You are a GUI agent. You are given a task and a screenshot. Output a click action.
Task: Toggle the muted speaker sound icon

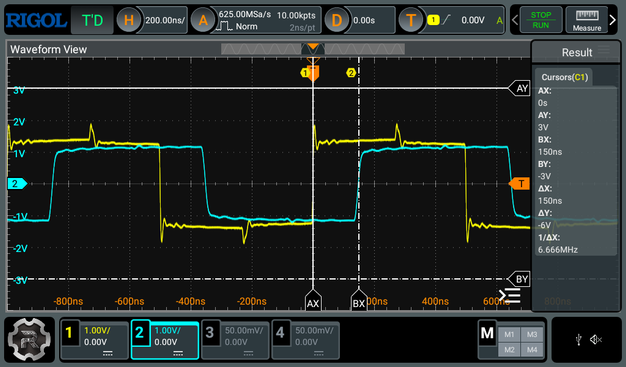click(596, 339)
